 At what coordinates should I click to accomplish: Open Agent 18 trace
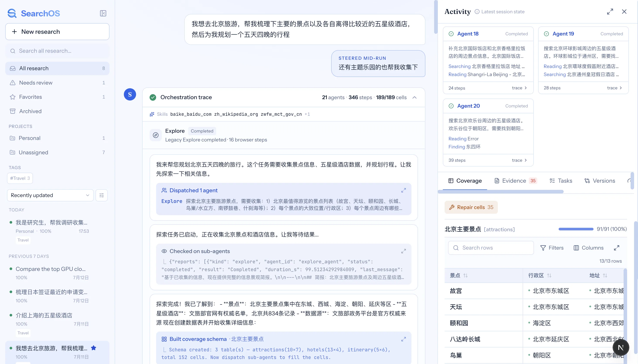[519, 88]
